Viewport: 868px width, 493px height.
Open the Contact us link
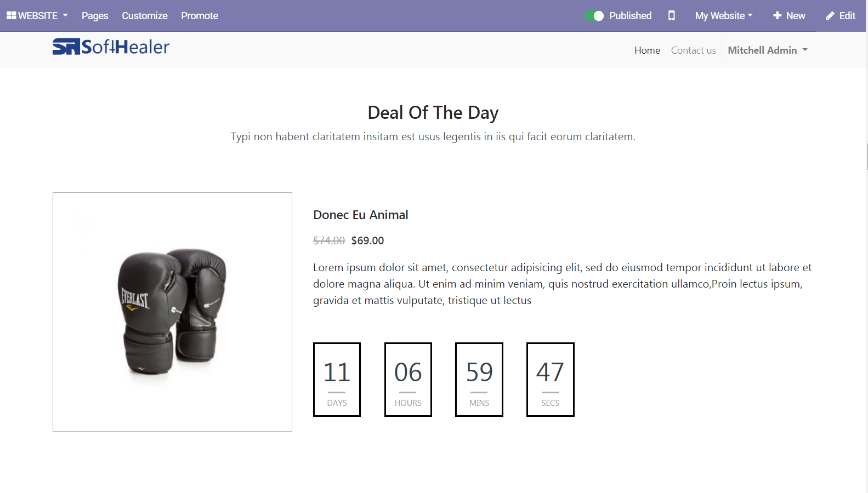tap(693, 50)
